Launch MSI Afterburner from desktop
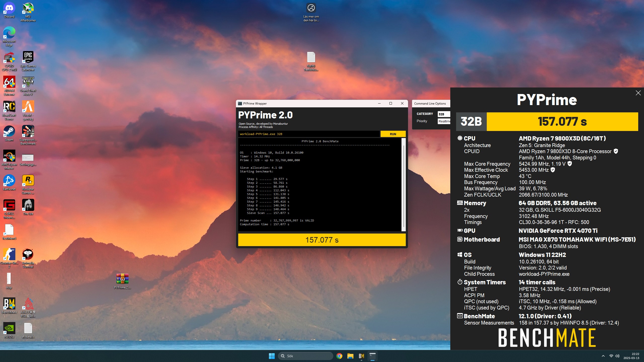The image size is (644, 362). tap(28, 12)
